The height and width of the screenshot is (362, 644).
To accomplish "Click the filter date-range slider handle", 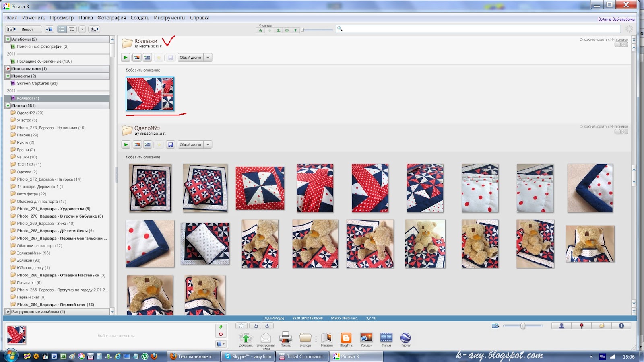I will tap(302, 30).
